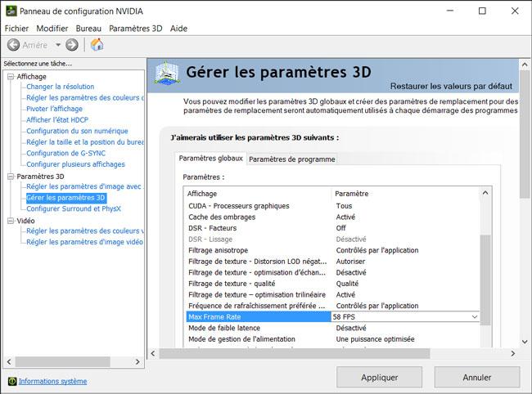532x394 pixels.
Task: Click the Paramètre column header
Action: click(x=406, y=194)
